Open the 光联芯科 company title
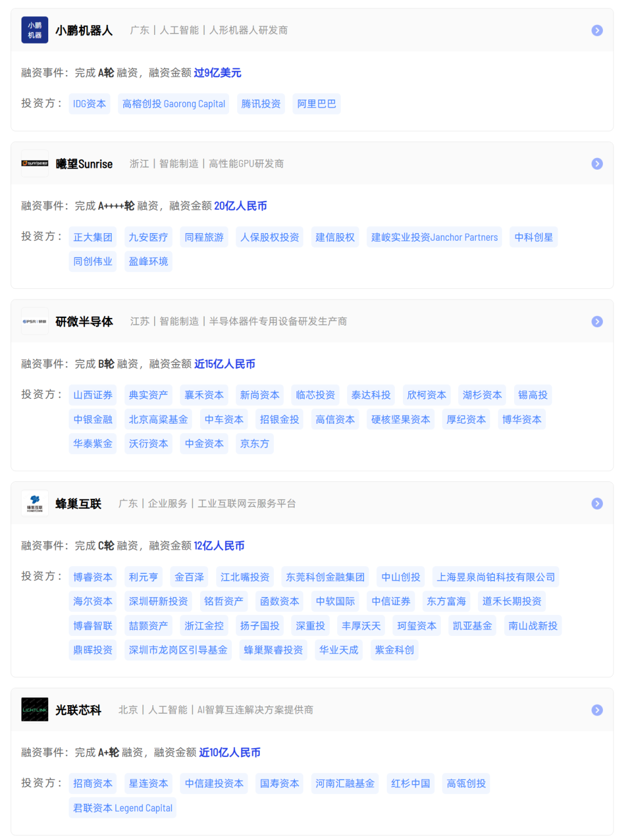Screen dimensions: 628x840 (78, 710)
